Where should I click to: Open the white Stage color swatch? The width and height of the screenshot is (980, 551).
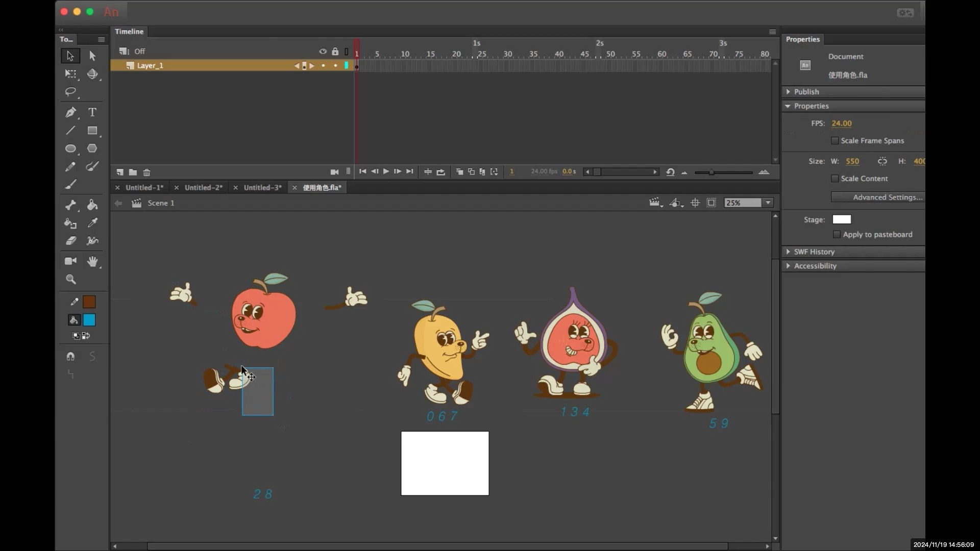pos(842,219)
